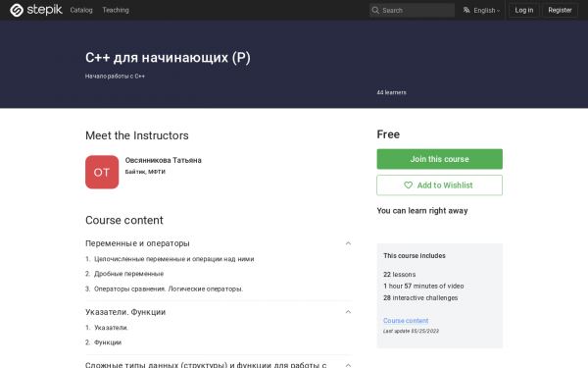Collapse the Указатели. Функции section chevron
The image size is (588, 368).
pos(348,312)
